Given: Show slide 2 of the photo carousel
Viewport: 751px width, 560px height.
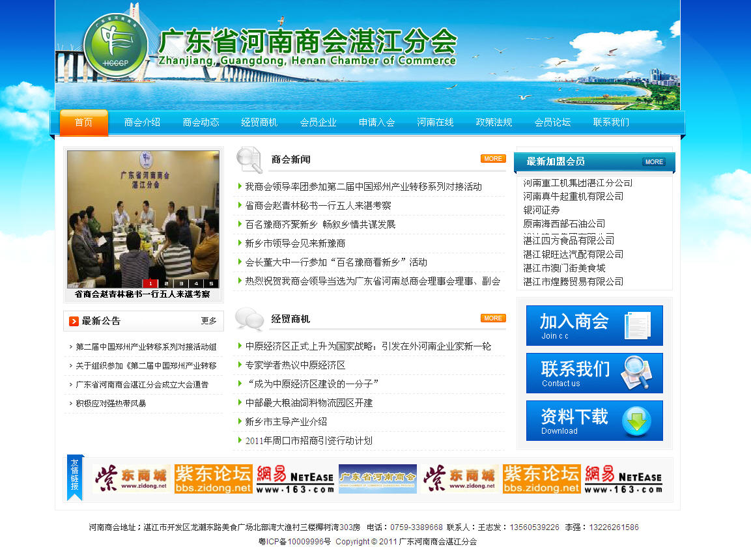Looking at the screenshot, I should click(x=166, y=283).
